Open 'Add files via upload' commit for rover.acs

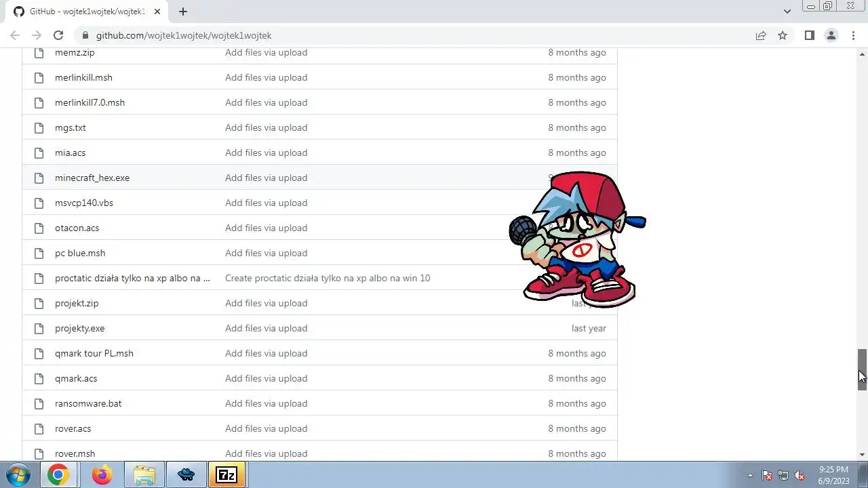pyautogui.click(x=266, y=428)
